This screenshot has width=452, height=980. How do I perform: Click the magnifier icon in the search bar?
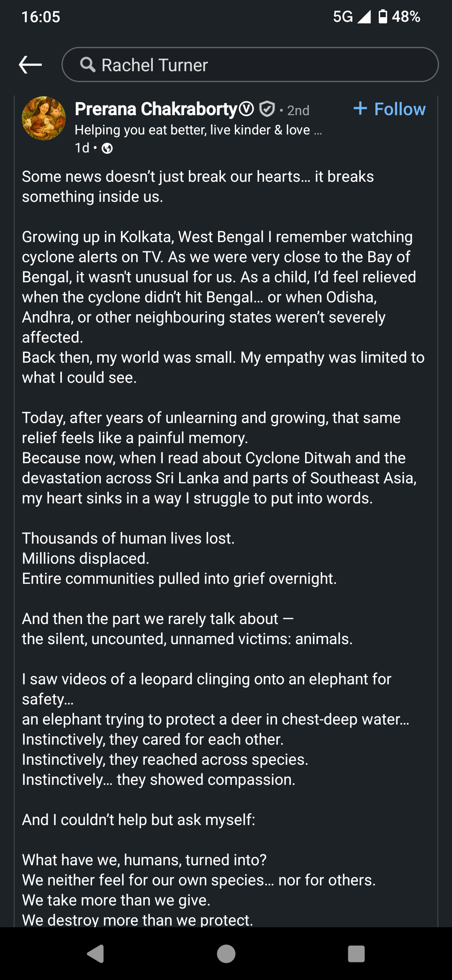[87, 65]
